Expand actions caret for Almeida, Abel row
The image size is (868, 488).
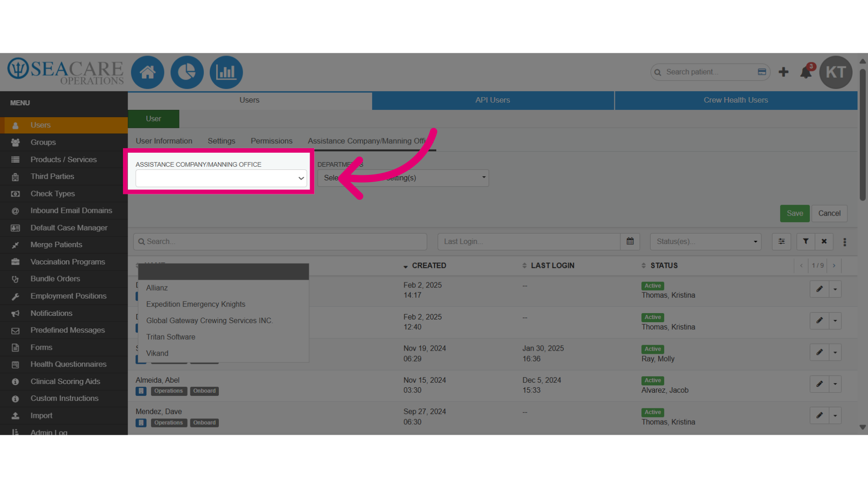pos(835,384)
